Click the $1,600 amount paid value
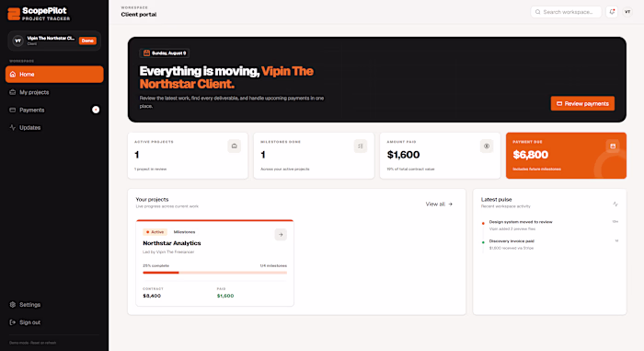The height and width of the screenshot is (351, 644). coord(403,155)
